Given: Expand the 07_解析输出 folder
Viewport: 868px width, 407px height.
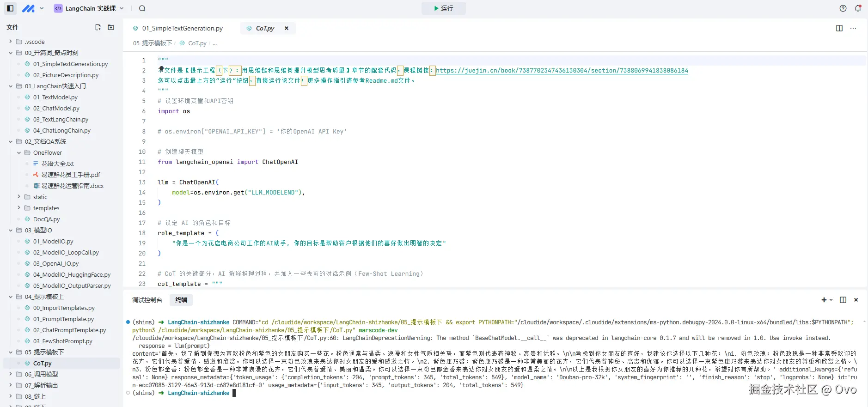Looking at the screenshot, I should [x=11, y=385].
